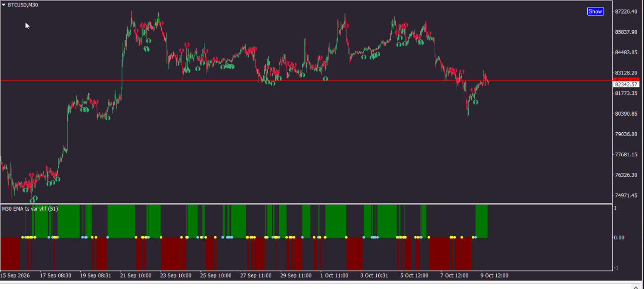Click the blue Show button
Image resolution: width=644 pixels, height=289 pixels.
coord(595,11)
